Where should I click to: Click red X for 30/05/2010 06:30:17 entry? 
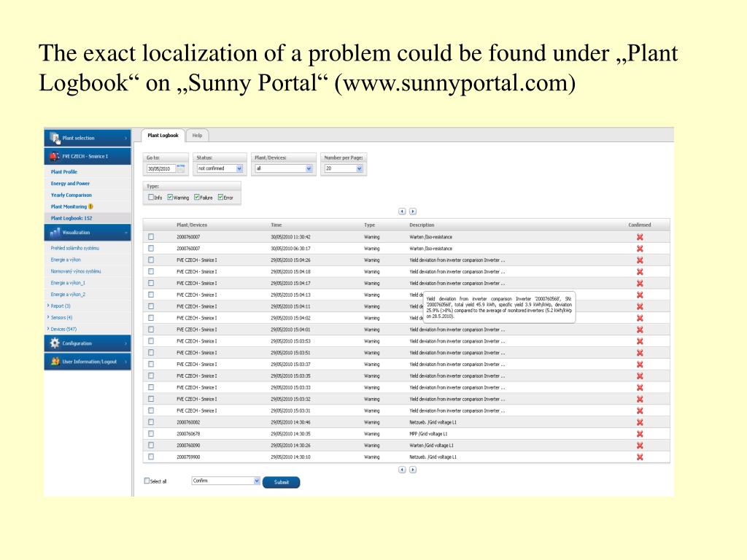pyautogui.click(x=640, y=249)
